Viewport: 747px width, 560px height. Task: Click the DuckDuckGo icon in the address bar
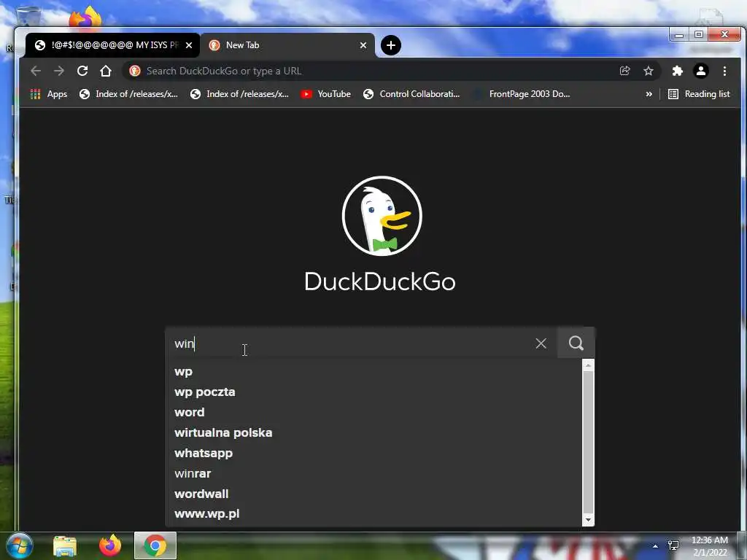[135, 71]
